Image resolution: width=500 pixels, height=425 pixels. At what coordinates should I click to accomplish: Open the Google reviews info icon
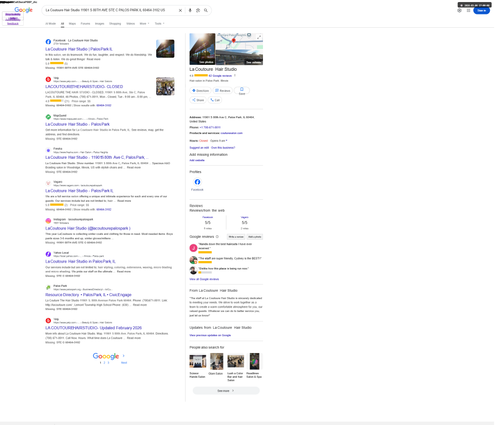tap(217, 237)
